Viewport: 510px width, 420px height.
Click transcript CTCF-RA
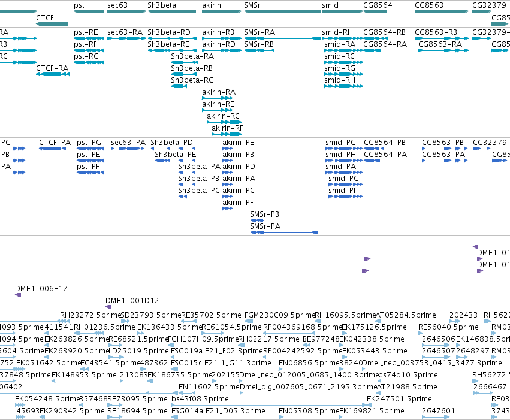click(52, 68)
